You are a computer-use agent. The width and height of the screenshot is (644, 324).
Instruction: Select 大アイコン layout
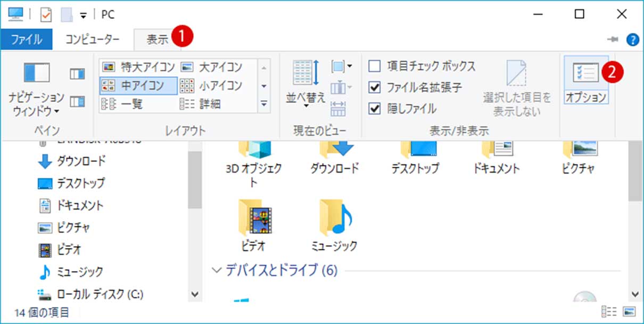pos(212,67)
